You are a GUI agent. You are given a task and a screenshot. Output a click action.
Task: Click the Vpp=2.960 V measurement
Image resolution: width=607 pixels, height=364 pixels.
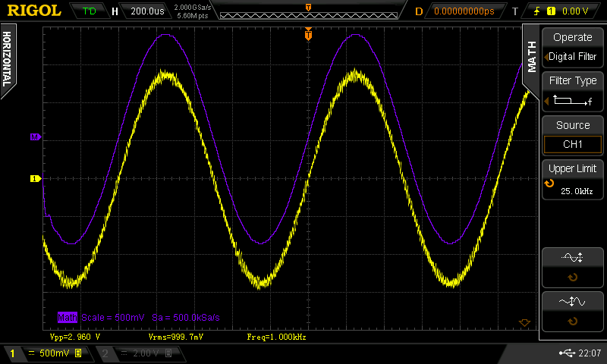click(x=74, y=337)
